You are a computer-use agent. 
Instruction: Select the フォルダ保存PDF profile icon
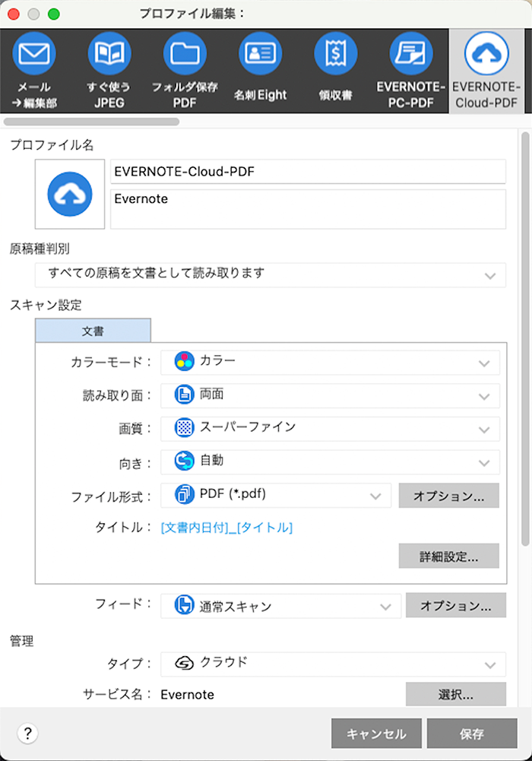[184, 53]
